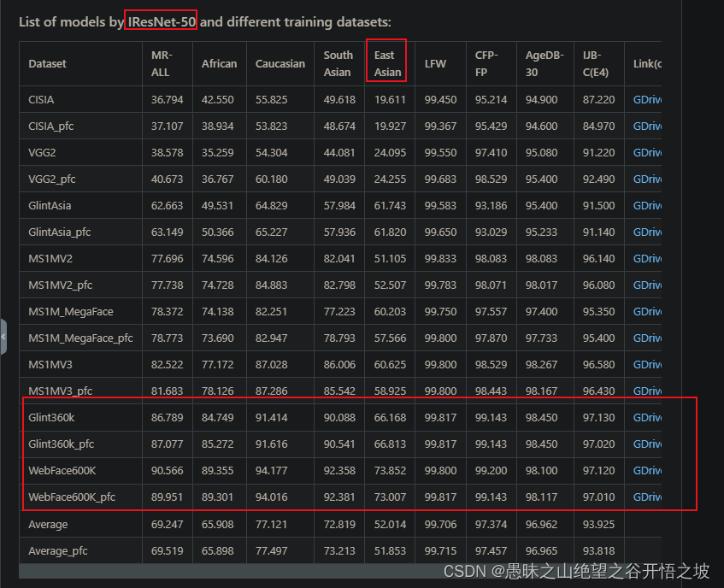Click the heading text about IResNet-50 models
The image size is (724, 588).
tap(205, 21)
